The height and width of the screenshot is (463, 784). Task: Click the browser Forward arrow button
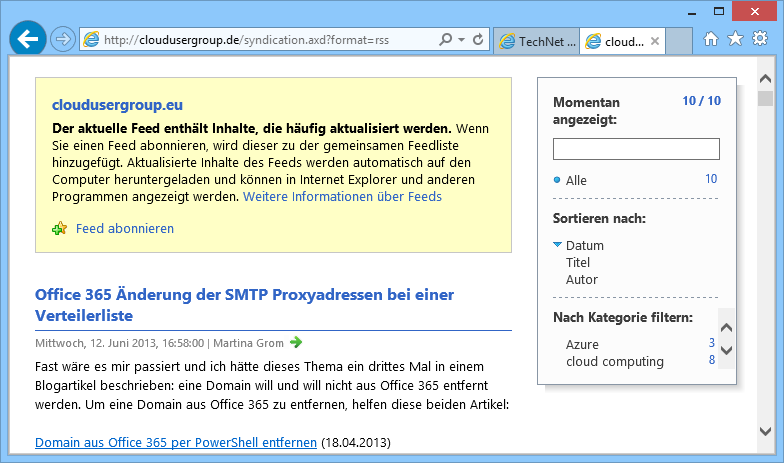[x=63, y=40]
